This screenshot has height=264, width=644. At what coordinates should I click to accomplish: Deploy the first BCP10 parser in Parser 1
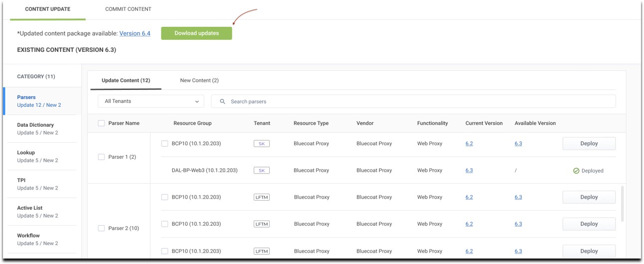(x=589, y=144)
